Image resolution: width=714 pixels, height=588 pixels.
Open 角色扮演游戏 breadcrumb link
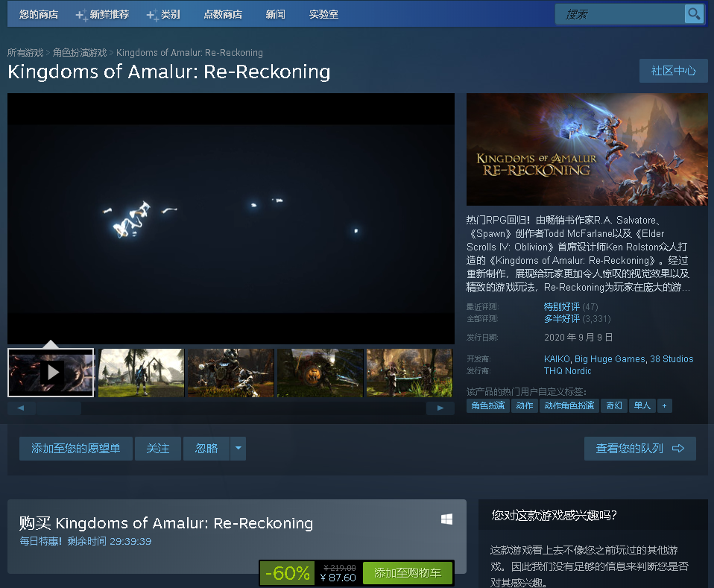(x=80, y=53)
